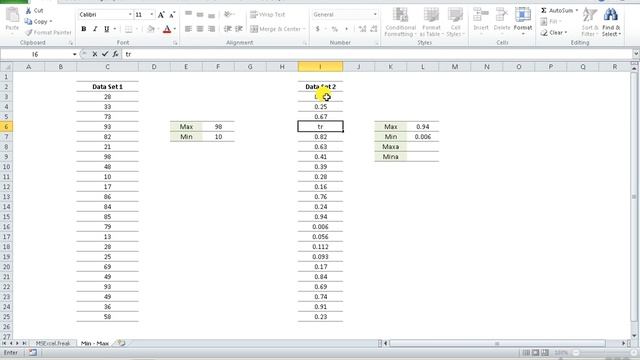Click the 'Maxa' label cell
Screen dimensions: 640x360
tap(390, 147)
